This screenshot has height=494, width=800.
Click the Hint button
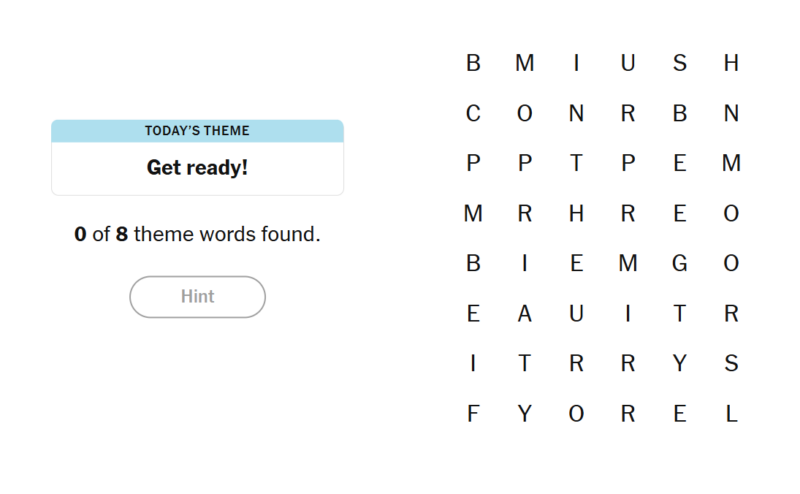(197, 297)
